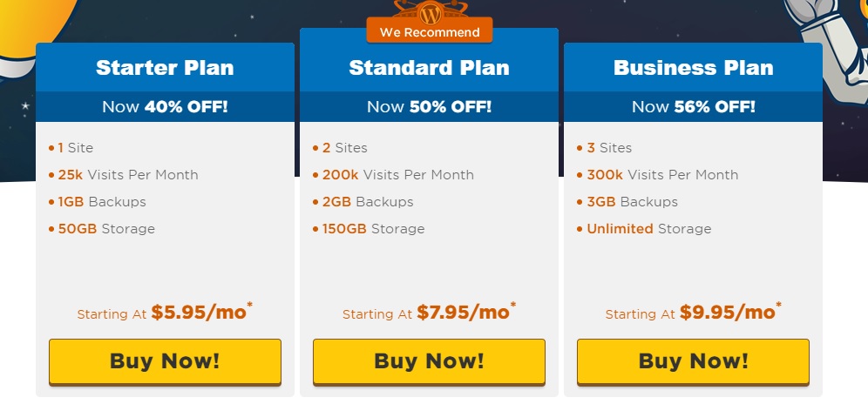
Task: Click the WordPress logo above We Recommend
Action: click(x=430, y=12)
